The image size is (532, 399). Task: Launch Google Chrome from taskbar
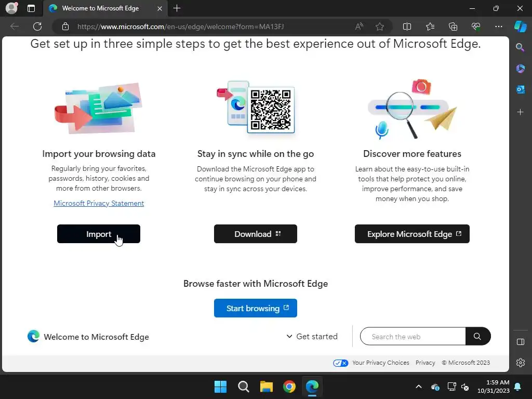[289, 387]
